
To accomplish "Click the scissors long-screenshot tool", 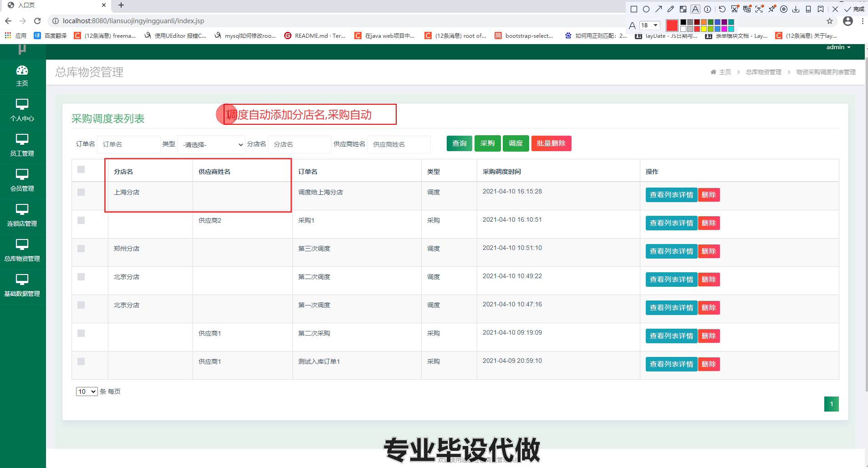I will click(735, 9).
